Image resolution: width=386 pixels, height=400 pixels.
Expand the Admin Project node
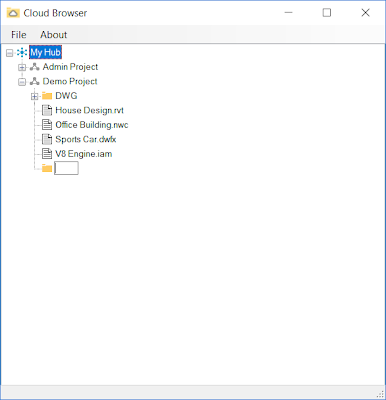pos(22,67)
